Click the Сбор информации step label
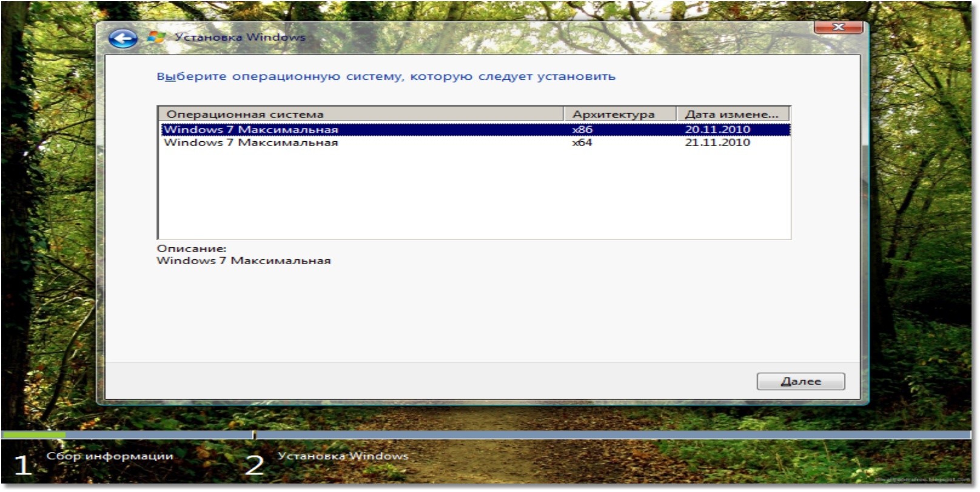 [x=110, y=456]
